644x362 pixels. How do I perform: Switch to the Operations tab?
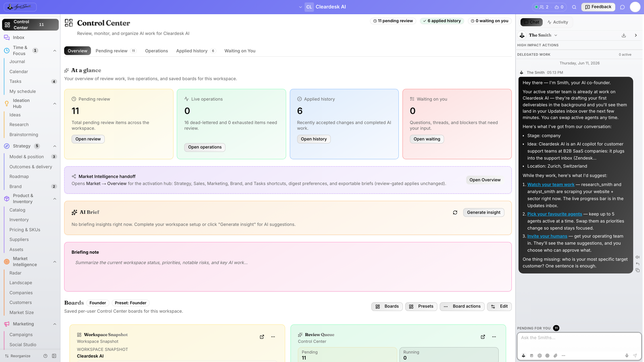(156, 51)
